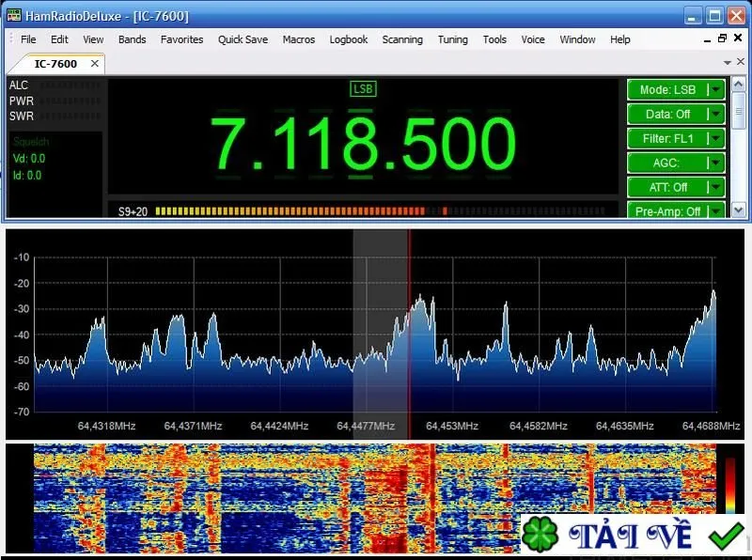Open the Bands menu
The width and height of the screenshot is (752, 560).
pos(132,39)
